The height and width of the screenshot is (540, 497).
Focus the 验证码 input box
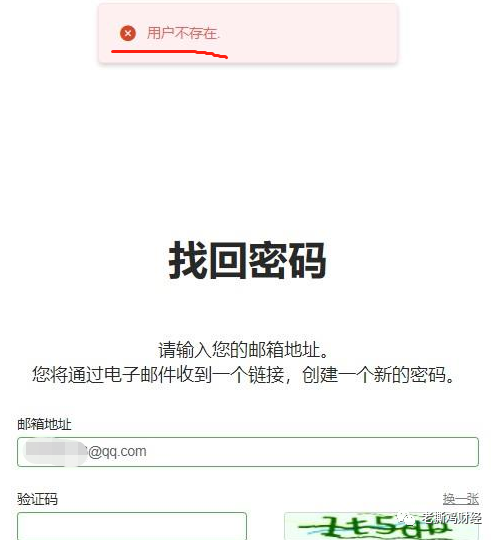pyautogui.click(x=132, y=526)
